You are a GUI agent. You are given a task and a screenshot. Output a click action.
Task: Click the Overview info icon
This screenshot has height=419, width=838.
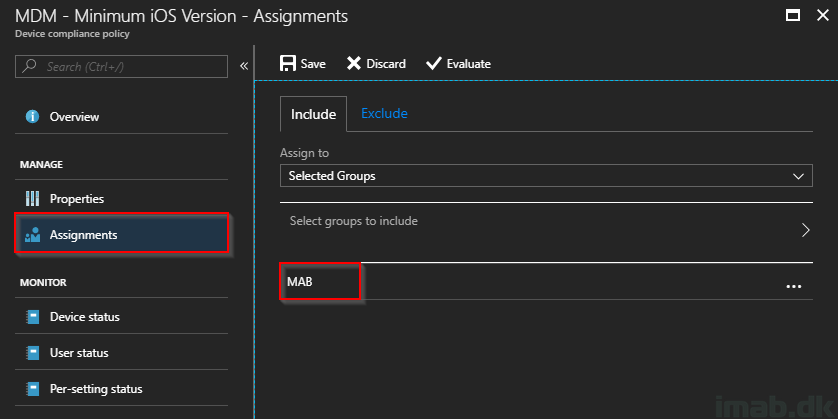(x=33, y=117)
